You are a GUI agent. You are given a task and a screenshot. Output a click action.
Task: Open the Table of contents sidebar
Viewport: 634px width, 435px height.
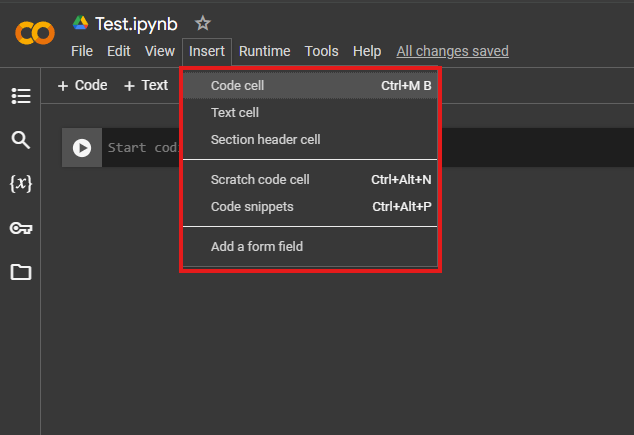tap(20, 96)
